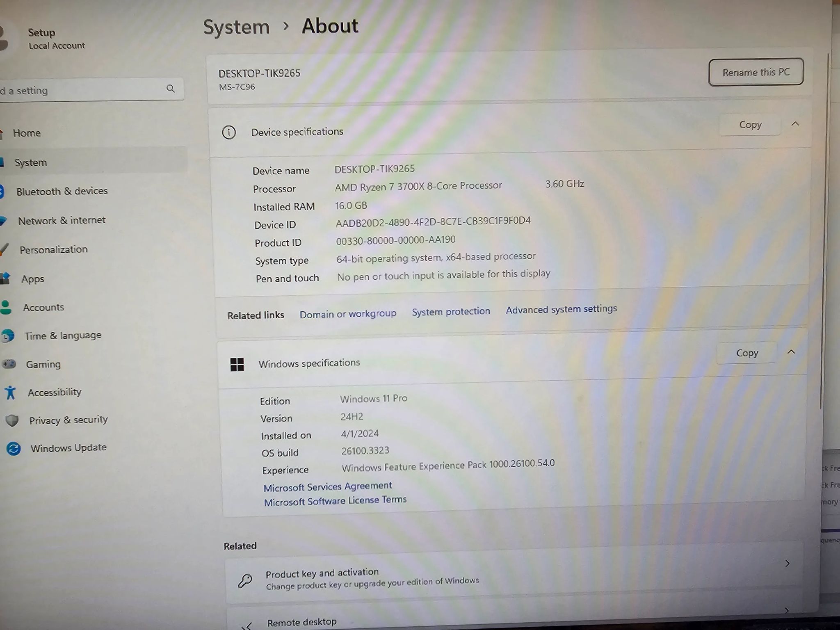Click the Find a setting search field
Screen dimensions: 840x630
pos(91,89)
